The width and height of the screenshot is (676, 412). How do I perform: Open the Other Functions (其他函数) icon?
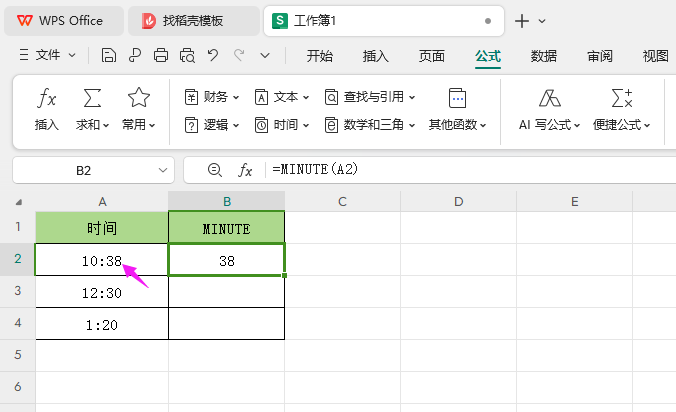click(457, 98)
